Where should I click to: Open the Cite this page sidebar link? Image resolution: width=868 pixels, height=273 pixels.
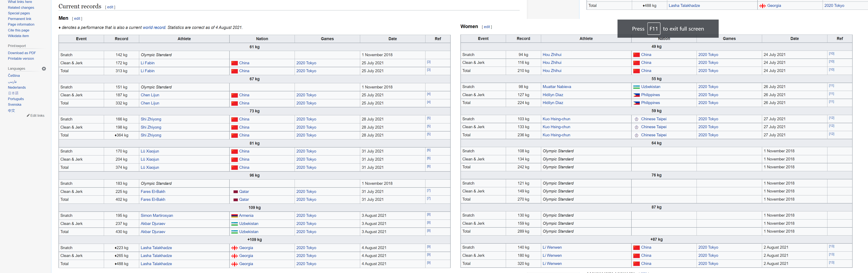(19, 30)
